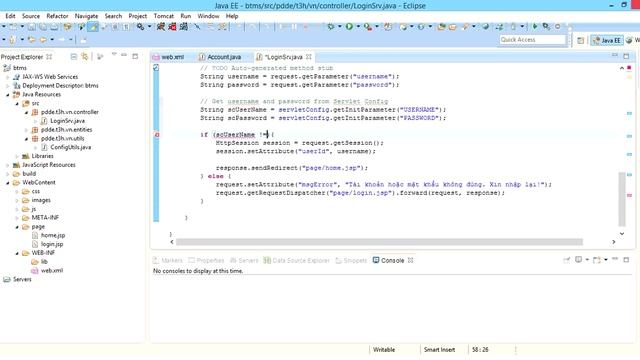Click the Display Selected Console icon

[x=578, y=260]
